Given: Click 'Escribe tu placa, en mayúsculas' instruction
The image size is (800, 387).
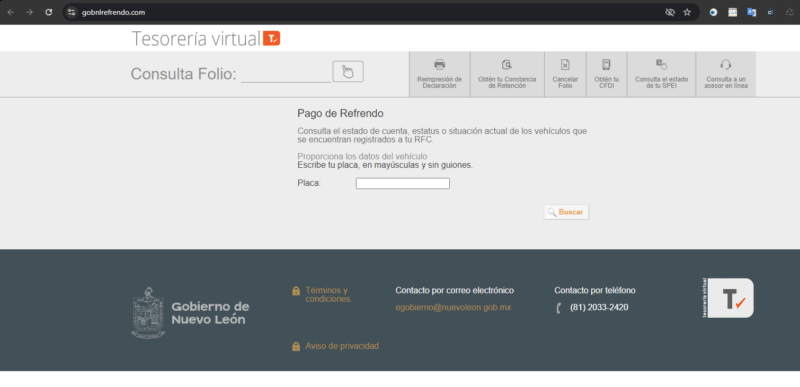Looking at the screenshot, I should click(x=385, y=165).
